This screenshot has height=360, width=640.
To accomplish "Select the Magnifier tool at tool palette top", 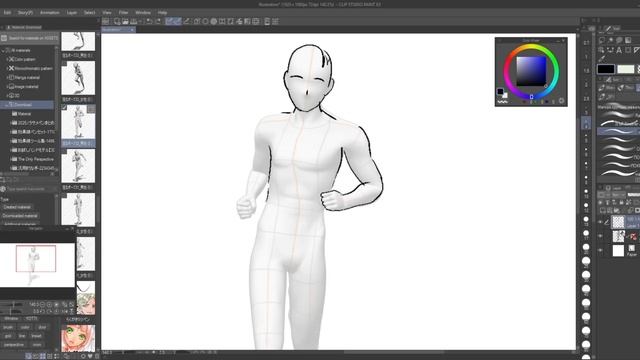I will (x=602, y=40).
